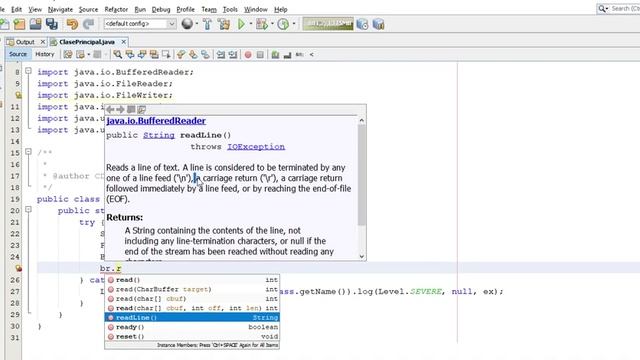Click the Shift Line Right icon
This screenshot has height=360, width=640.
(x=233, y=54)
